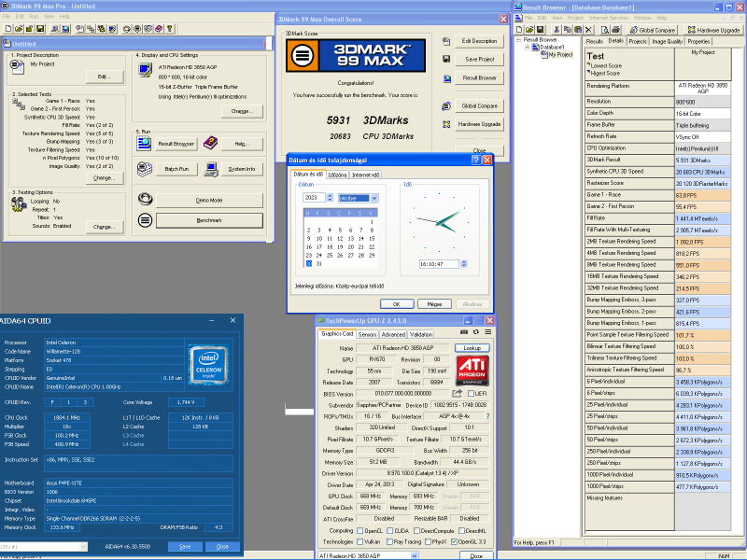747x560 pixels.
Task: Toggle the DirectCompute checkbox in GPU-Z
Action: (416, 531)
